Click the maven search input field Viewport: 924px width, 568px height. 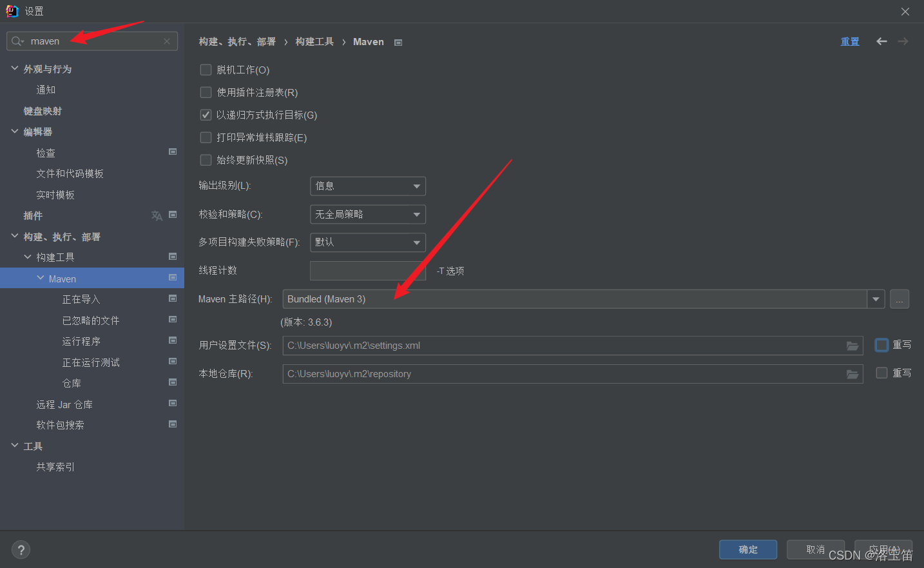92,41
